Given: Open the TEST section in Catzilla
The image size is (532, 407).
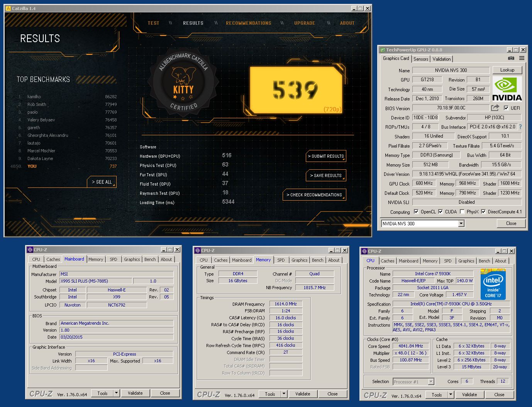Looking at the screenshot, I should (x=153, y=23).
